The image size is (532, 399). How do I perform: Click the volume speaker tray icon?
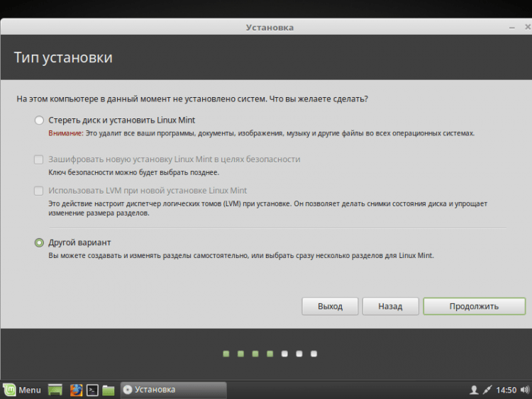(x=524, y=390)
